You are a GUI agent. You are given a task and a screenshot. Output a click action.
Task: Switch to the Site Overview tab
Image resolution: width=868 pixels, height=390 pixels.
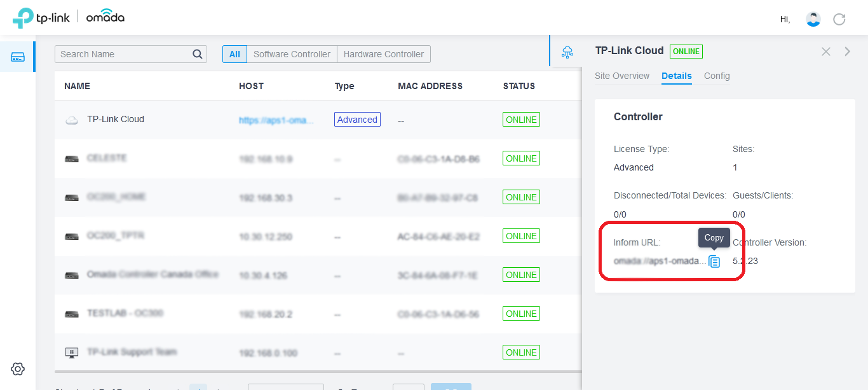622,76
